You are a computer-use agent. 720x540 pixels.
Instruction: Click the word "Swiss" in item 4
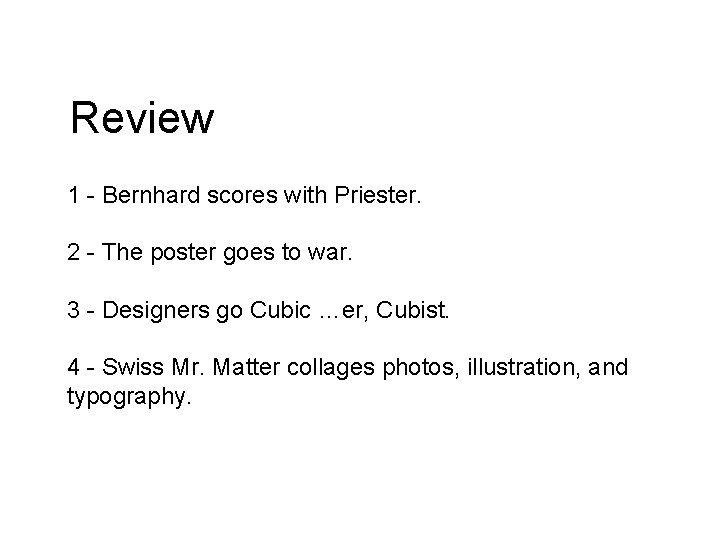click(129, 369)
